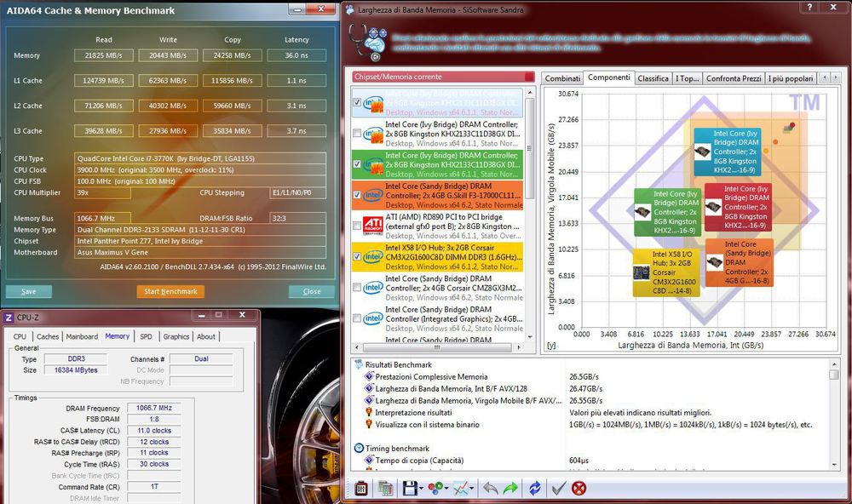Viewport: 852px width, 504px height.
Task: Click the Save button in AIDA64
Action: click(29, 292)
